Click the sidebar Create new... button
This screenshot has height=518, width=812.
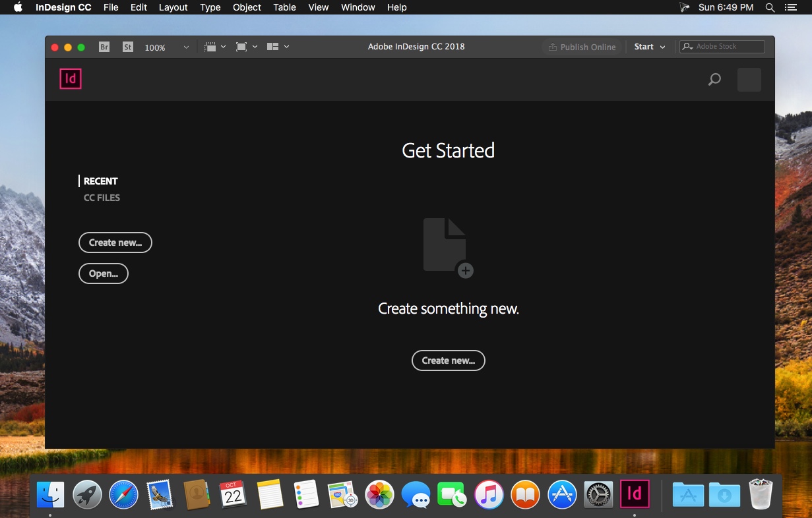[x=115, y=243]
